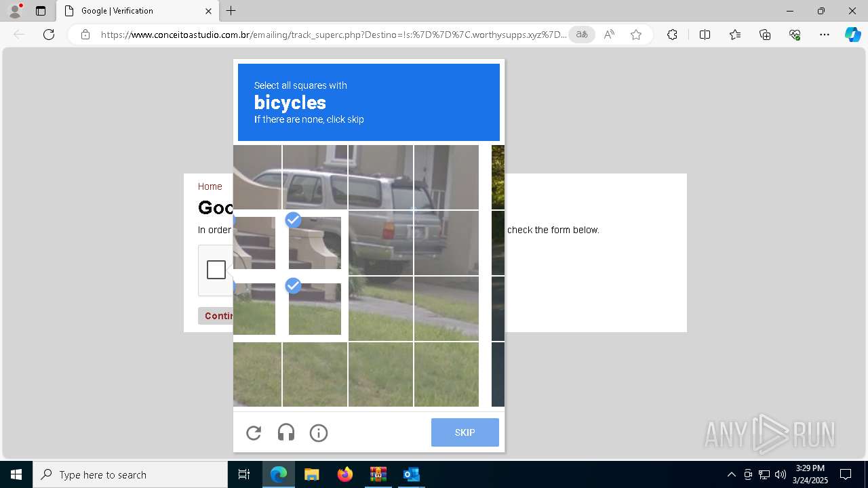Open File Explorer from taskbar
This screenshot has width=868, height=488.
tap(311, 474)
